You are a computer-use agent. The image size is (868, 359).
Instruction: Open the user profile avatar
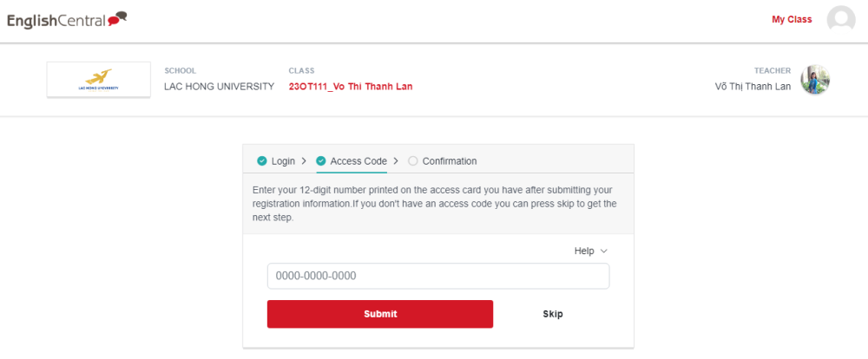pos(841,19)
